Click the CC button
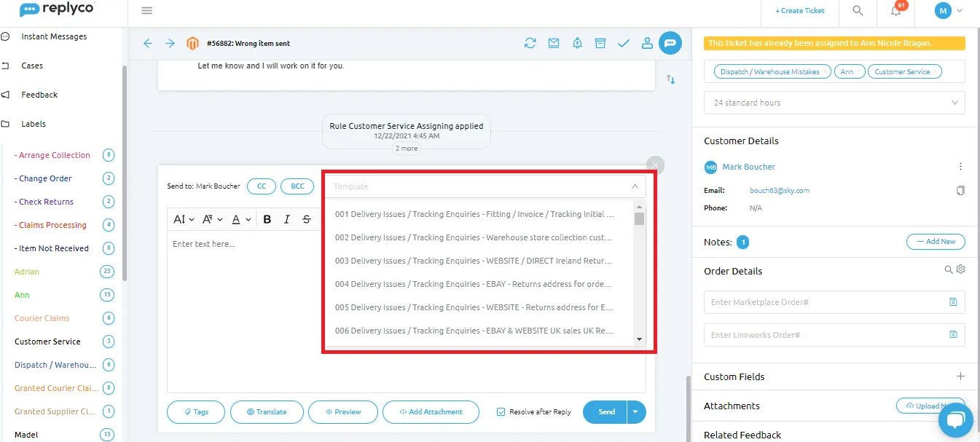The height and width of the screenshot is (442, 980). [x=262, y=186]
